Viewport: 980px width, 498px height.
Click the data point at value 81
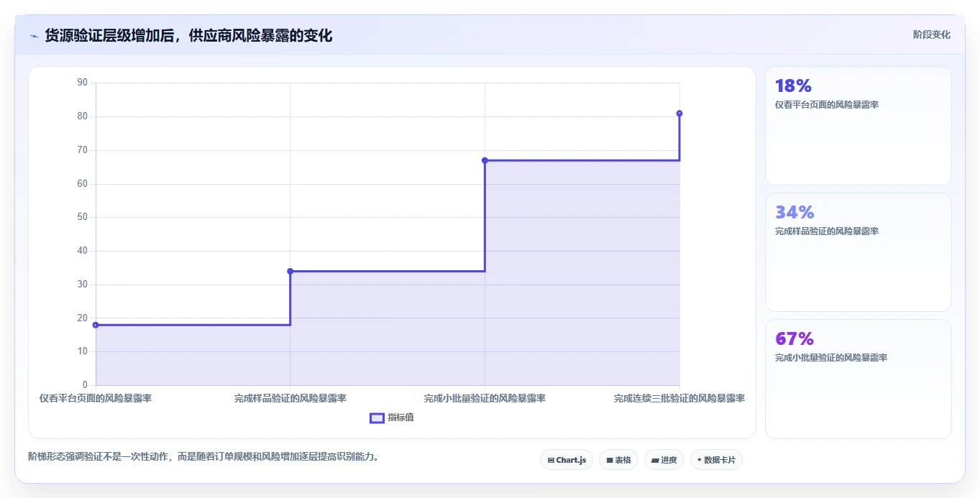click(679, 114)
